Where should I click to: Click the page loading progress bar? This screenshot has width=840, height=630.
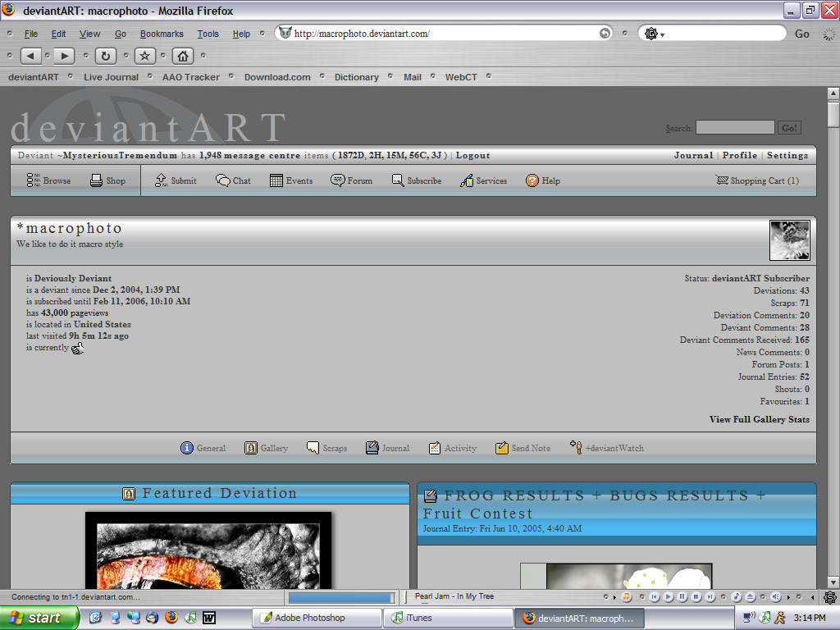coord(342,597)
